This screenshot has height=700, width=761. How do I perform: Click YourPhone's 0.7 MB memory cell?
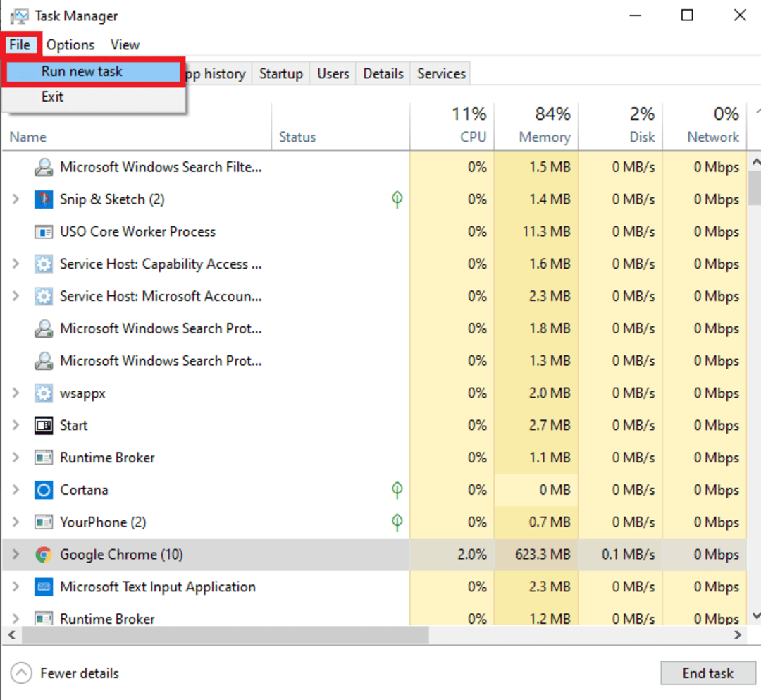coord(536,522)
